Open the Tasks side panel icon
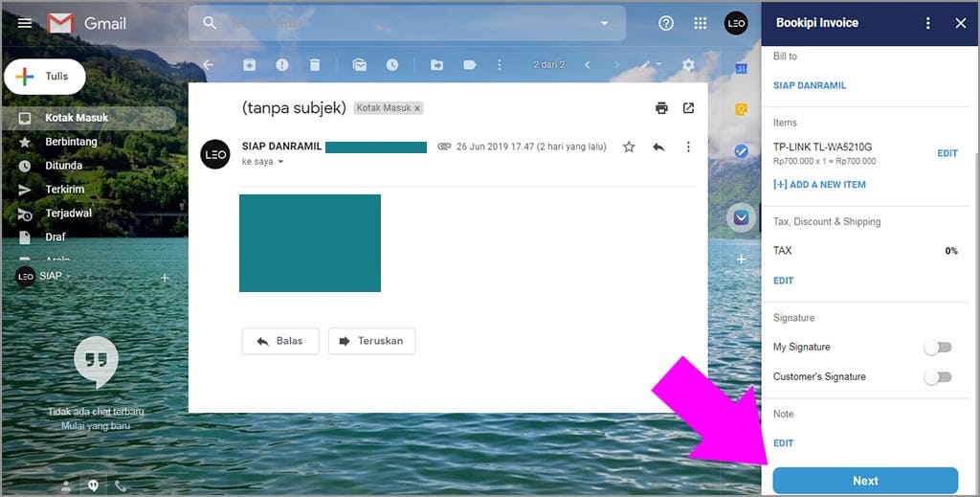The width and height of the screenshot is (980, 497). pos(741,151)
